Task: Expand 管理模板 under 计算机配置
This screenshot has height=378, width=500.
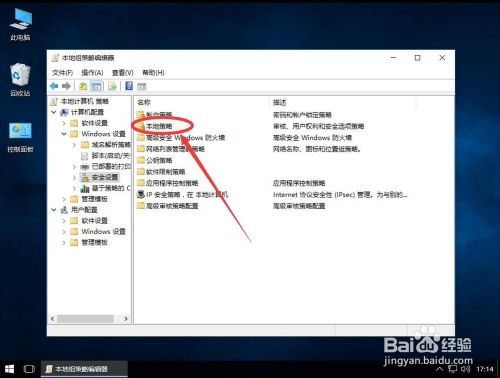Action: [x=64, y=199]
